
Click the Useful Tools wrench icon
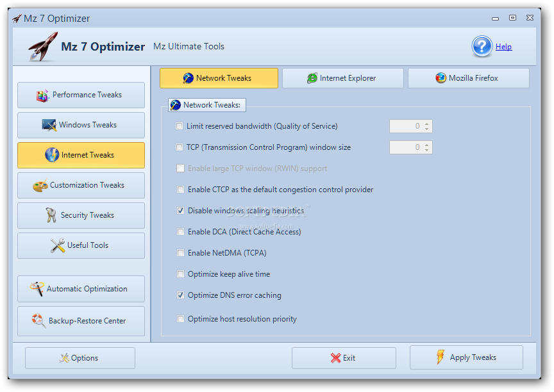coord(57,245)
